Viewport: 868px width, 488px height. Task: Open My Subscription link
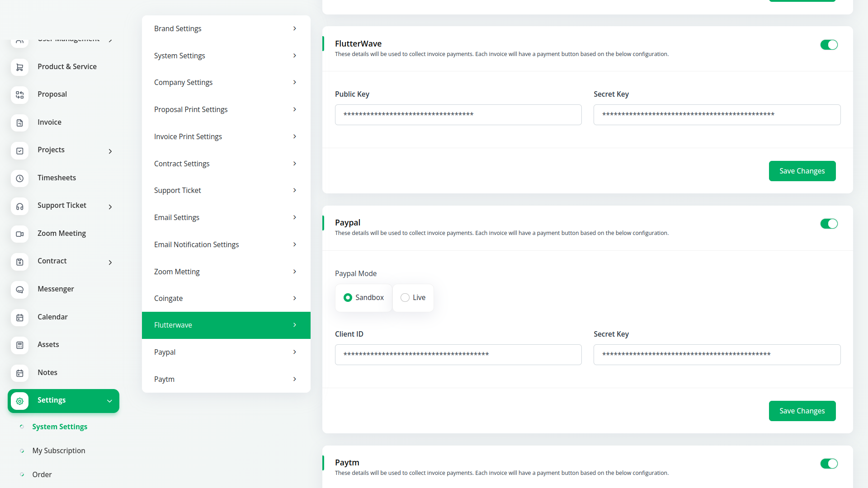pos(59,450)
